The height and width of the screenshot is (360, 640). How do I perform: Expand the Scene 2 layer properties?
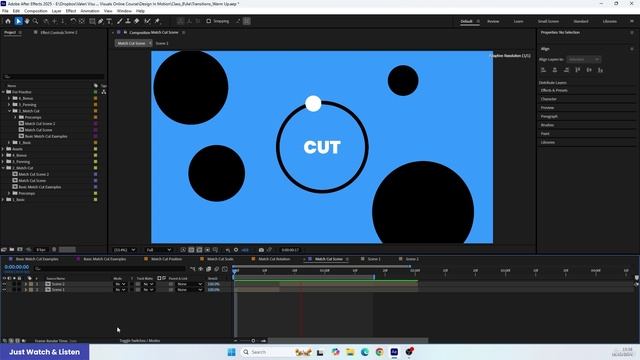[x=26, y=284]
